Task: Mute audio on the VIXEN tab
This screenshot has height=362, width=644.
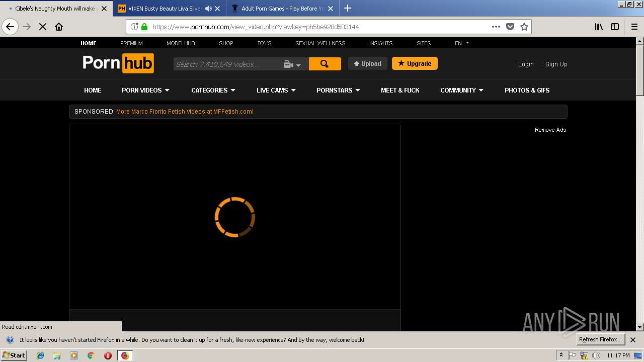Action: click(x=208, y=9)
